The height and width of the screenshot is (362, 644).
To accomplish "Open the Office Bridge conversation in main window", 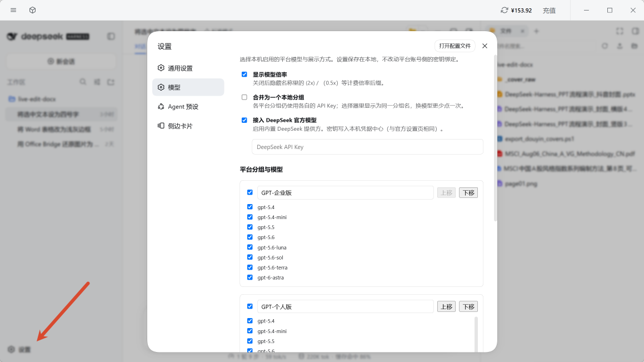I will click(61, 144).
